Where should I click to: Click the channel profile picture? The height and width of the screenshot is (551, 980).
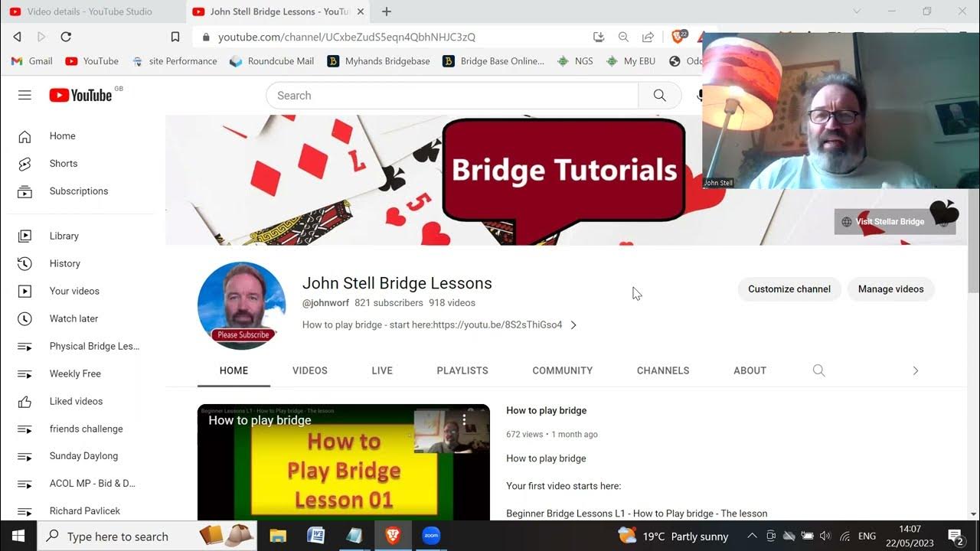[x=241, y=305]
